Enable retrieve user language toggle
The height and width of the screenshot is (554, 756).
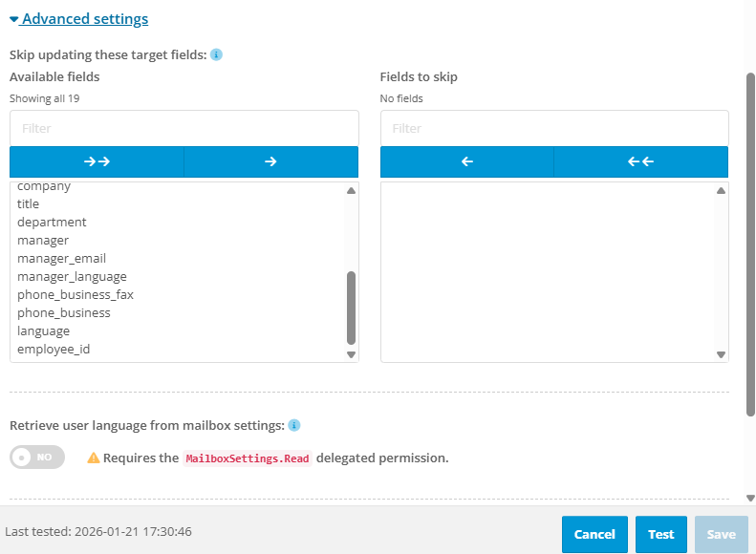(x=37, y=458)
